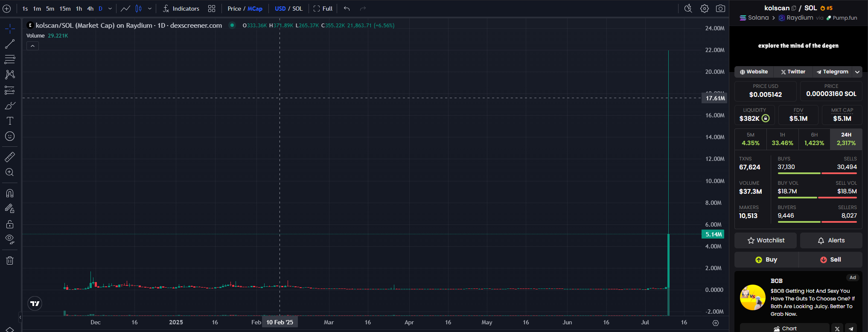Image resolution: width=868 pixels, height=332 pixels.
Task: Click the TradingView logo on chart
Action: click(35, 303)
